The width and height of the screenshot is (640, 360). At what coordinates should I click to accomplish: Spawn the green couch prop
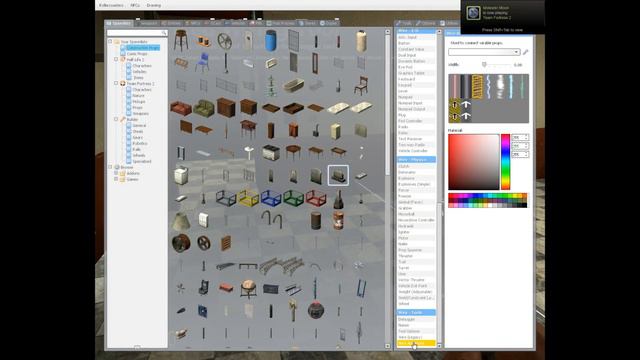pyautogui.click(x=203, y=108)
